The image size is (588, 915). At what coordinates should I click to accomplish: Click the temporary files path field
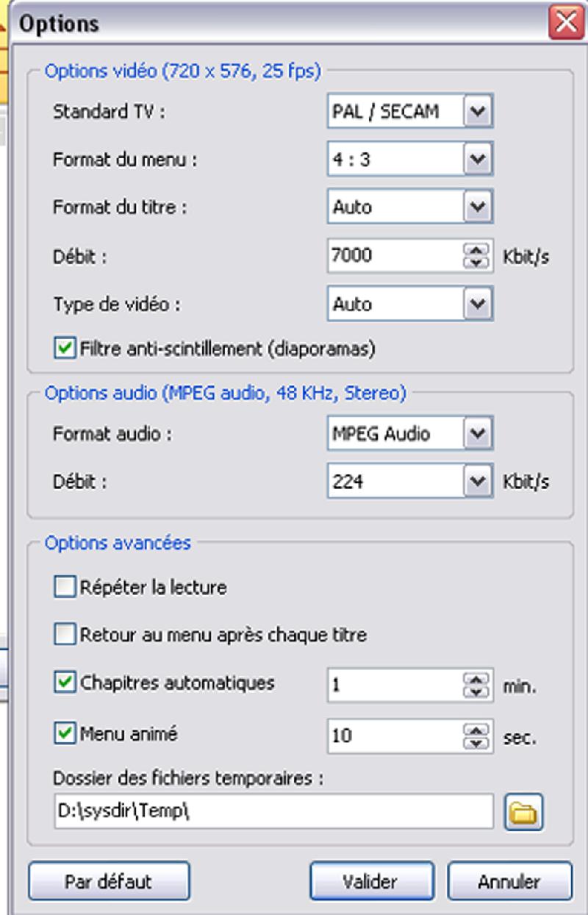coord(273,811)
